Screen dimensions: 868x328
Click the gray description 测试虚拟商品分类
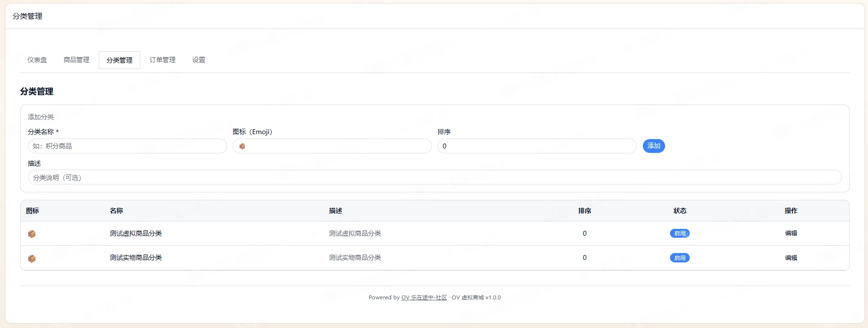(355, 233)
